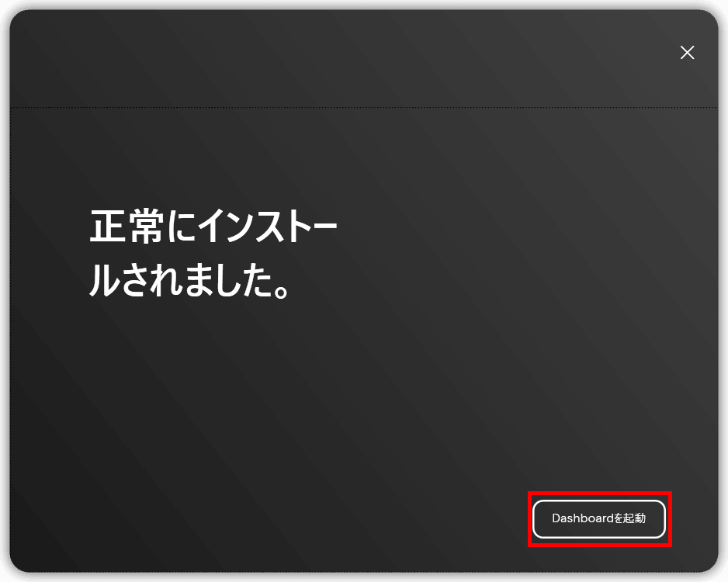The width and height of the screenshot is (728, 582).
Task: Close the installer with the X icon
Action: [687, 53]
